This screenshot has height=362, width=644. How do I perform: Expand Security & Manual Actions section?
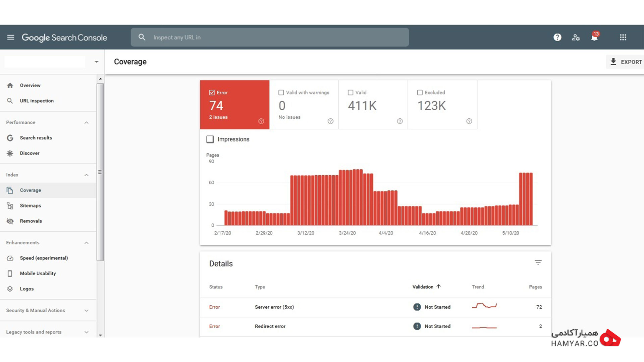click(x=87, y=311)
